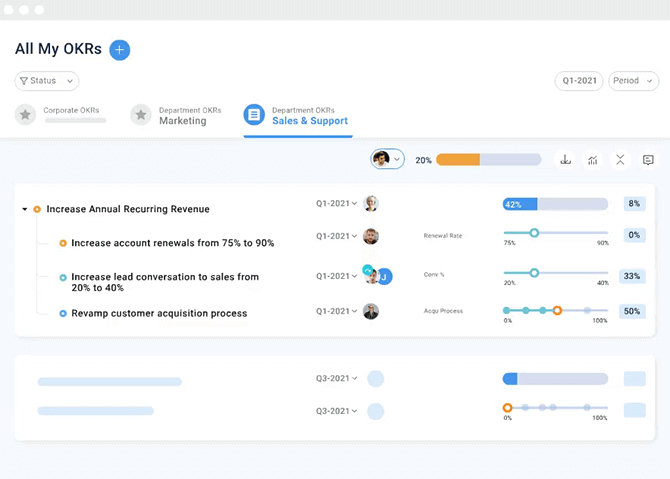Click the download icon in toolbar
Screen dimensions: 670x479
pyautogui.click(x=565, y=159)
